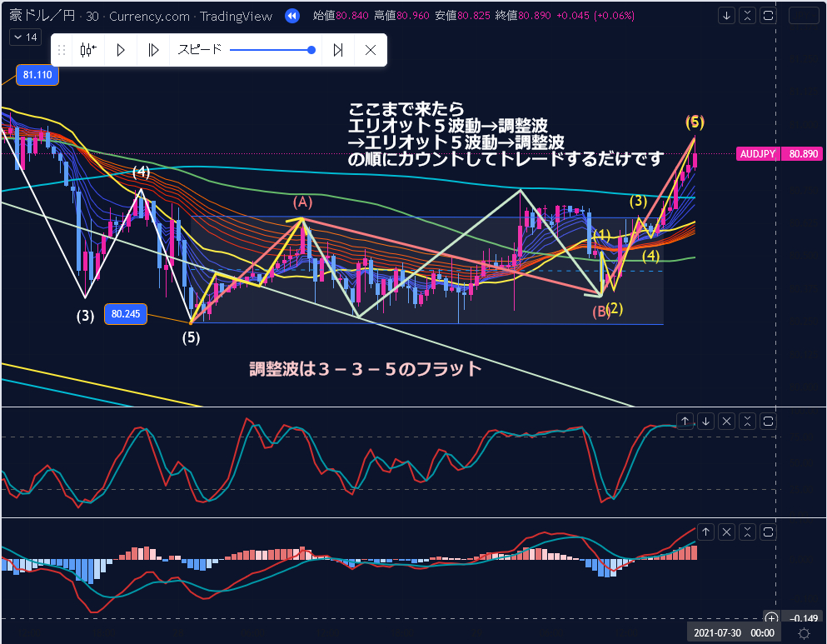This screenshot has width=827, height=644.
Task: Click the AUDJPY price label
Action: [758, 154]
